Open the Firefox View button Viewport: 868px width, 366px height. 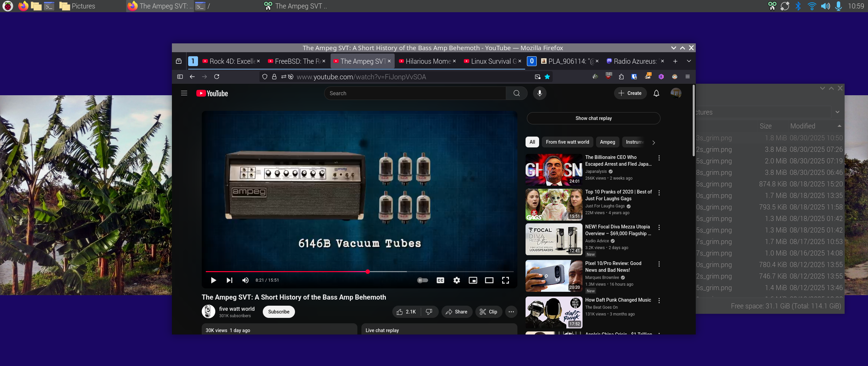click(x=179, y=61)
